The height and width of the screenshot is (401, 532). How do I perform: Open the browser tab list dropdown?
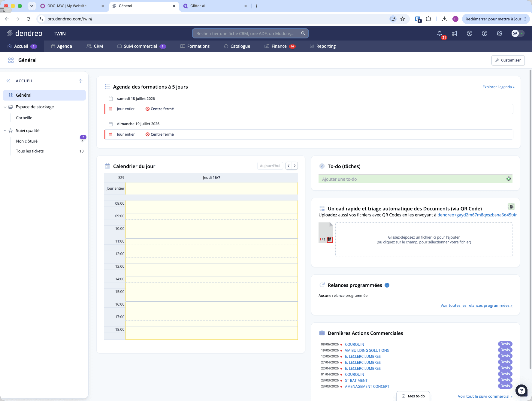point(32,6)
